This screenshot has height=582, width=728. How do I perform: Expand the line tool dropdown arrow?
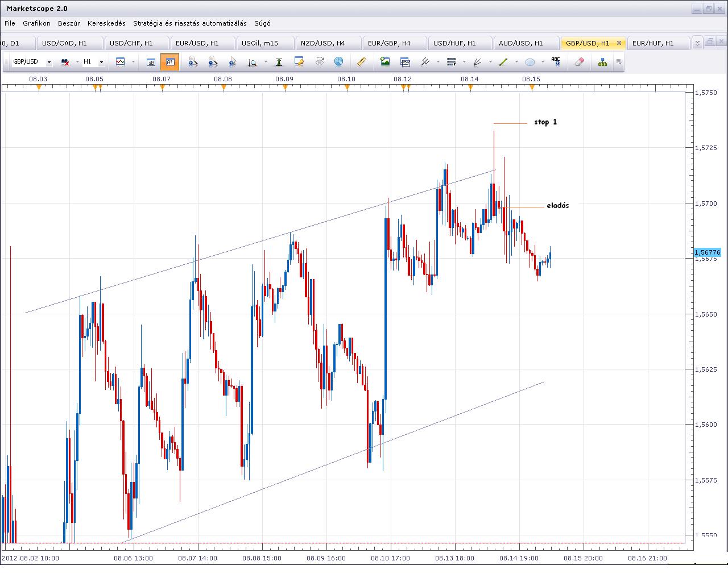pos(516,62)
